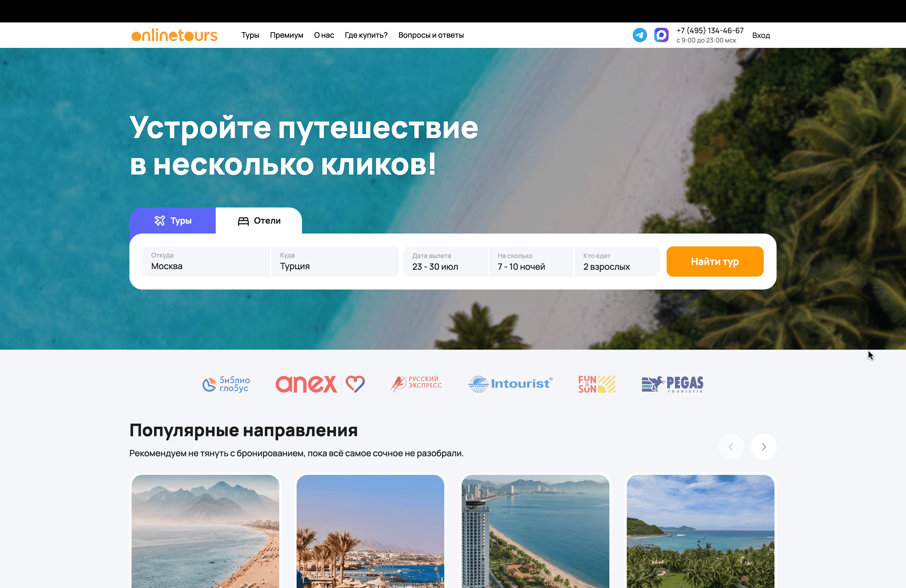Click the Fun & Sun logo
The image size is (906, 588).
597,384
